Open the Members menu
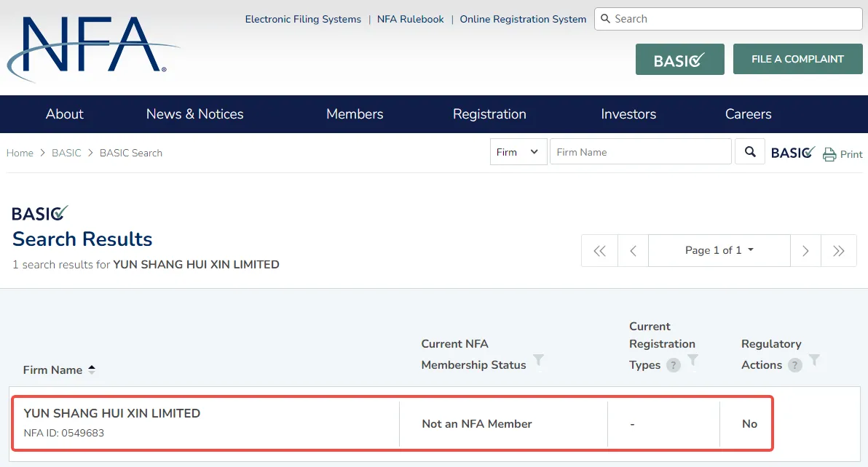The image size is (868, 467). coord(355,114)
